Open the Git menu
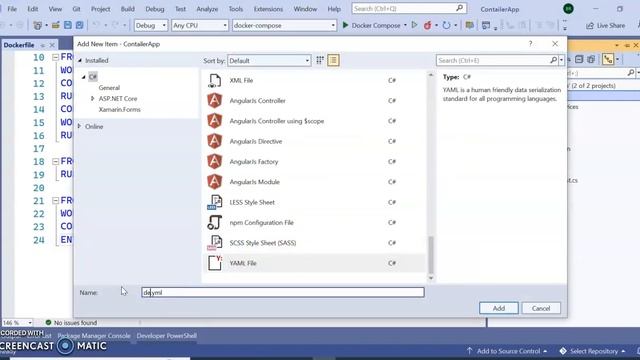This screenshot has width=640, height=360. point(76,9)
